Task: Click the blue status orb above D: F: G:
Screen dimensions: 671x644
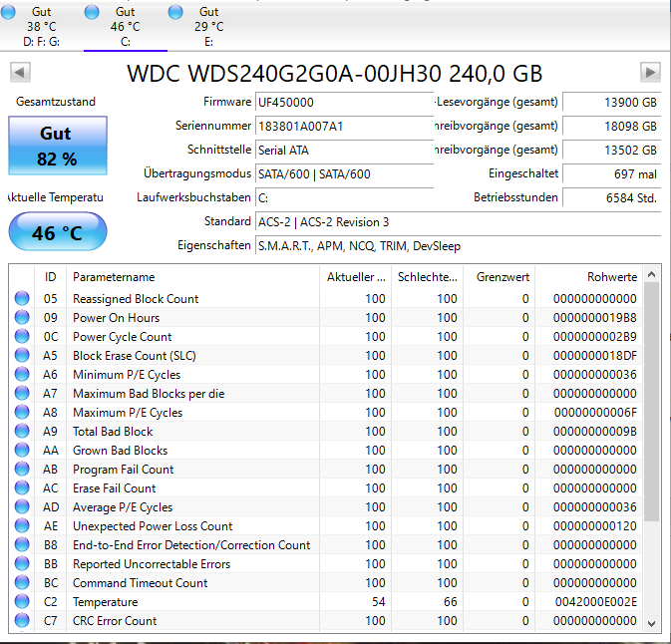Action: [8, 12]
